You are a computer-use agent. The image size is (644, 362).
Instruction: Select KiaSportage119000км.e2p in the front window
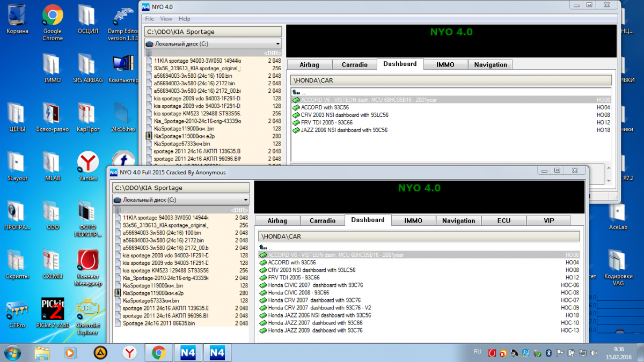point(181,293)
